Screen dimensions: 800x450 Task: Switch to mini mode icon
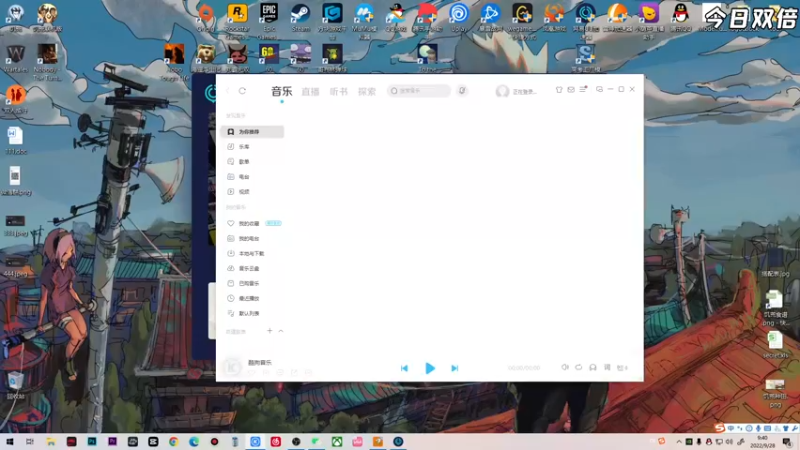point(599,89)
